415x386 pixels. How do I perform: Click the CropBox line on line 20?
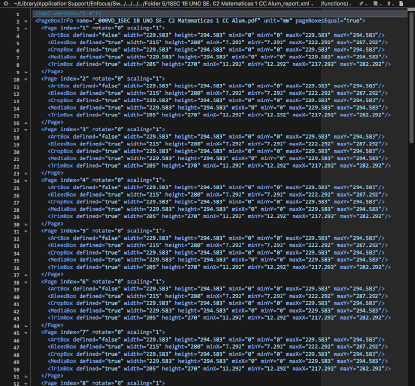[x=216, y=151]
